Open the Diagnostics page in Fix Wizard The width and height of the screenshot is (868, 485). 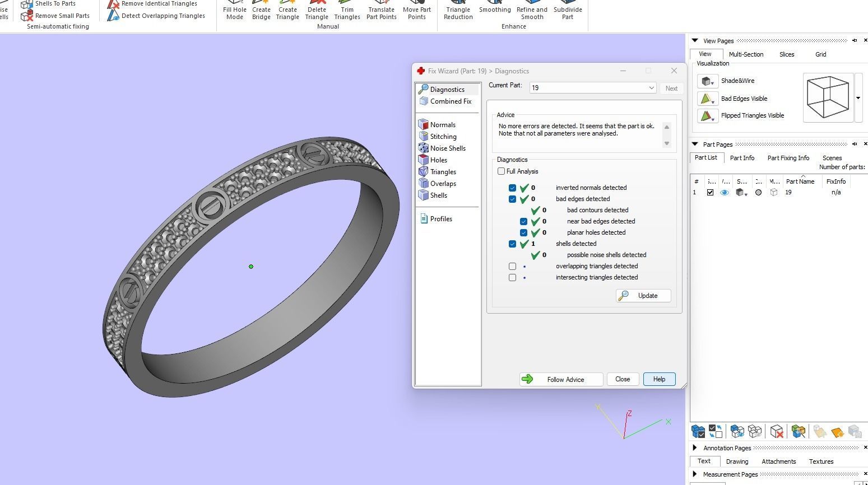pos(448,90)
